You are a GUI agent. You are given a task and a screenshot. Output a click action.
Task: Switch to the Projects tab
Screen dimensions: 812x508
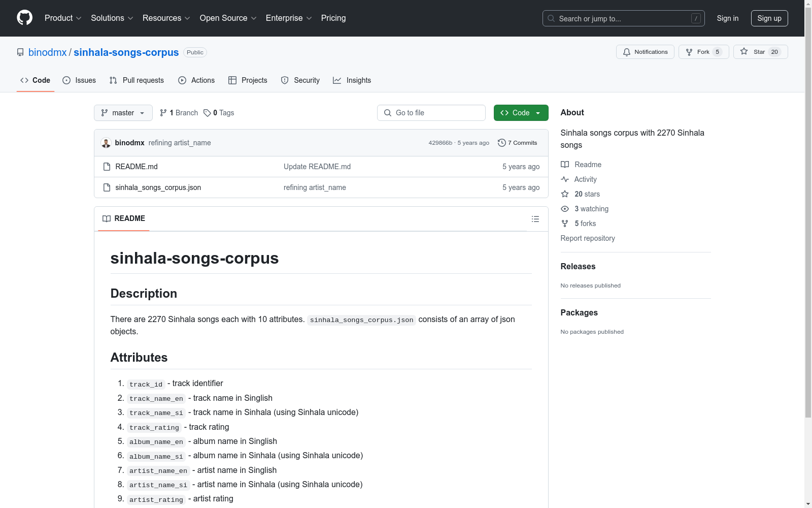[248, 80]
